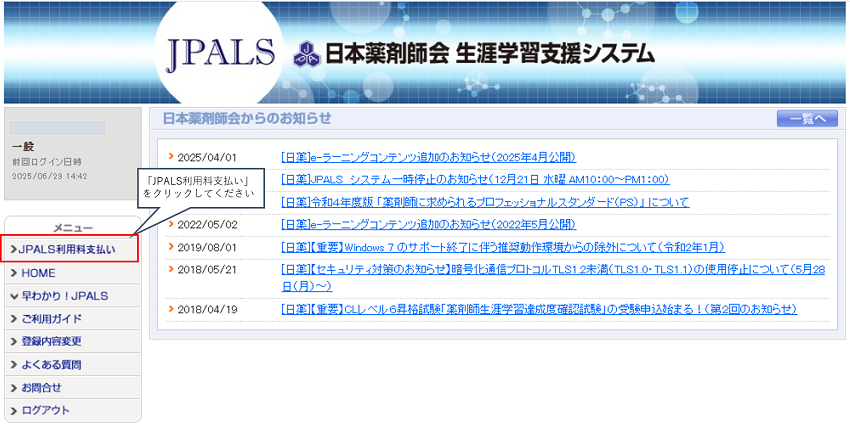Click ログアウト to sign out
The image size is (850, 427).
[45, 411]
